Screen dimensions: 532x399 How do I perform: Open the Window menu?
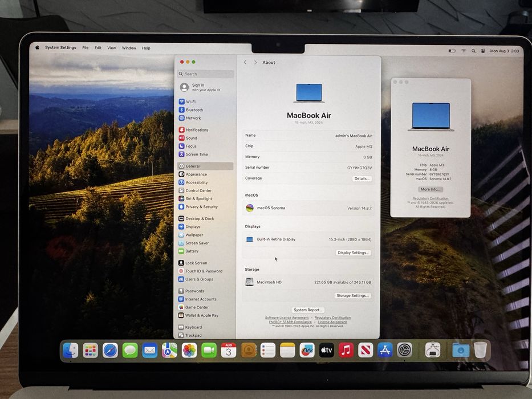pos(129,48)
